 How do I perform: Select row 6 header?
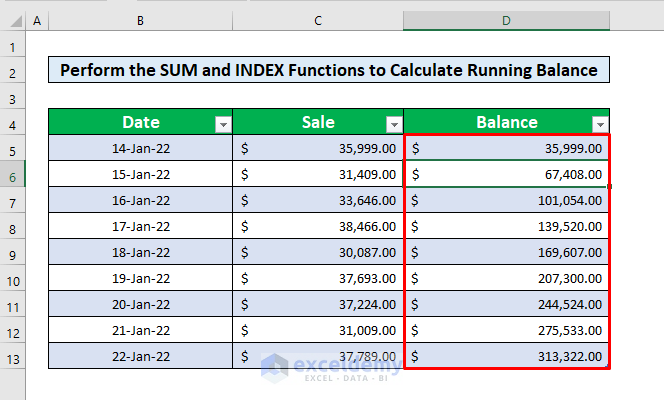(x=13, y=175)
